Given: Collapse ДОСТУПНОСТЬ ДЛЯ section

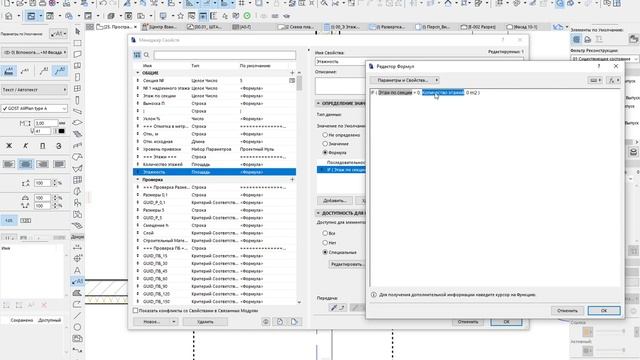Looking at the screenshot, I should [318, 213].
